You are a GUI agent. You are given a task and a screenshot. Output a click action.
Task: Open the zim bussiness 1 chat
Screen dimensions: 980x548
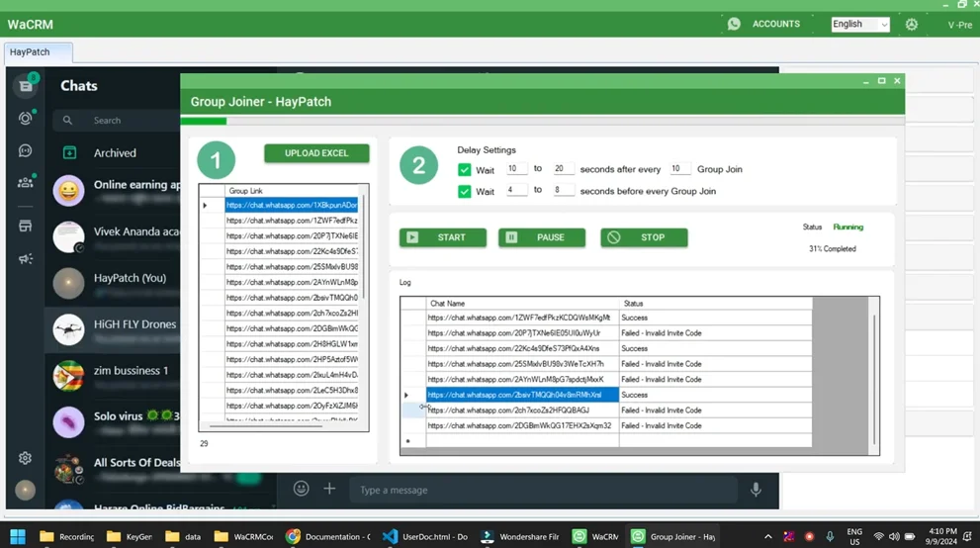click(114, 376)
